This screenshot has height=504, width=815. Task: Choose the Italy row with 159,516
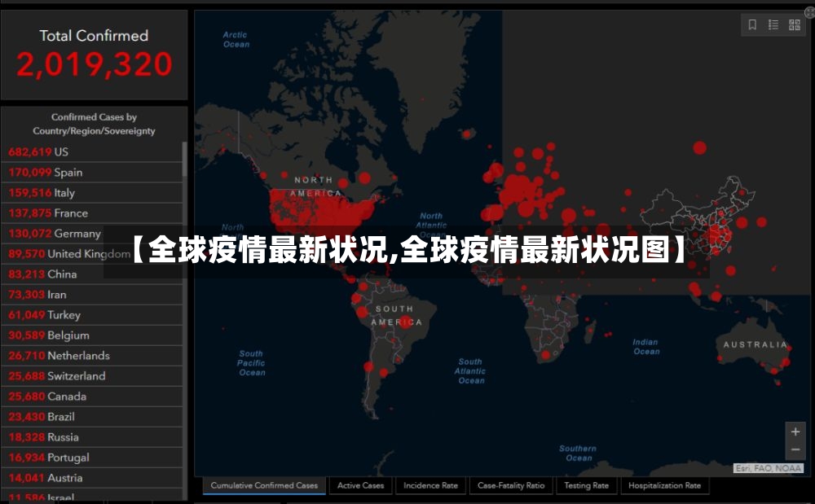(92, 193)
